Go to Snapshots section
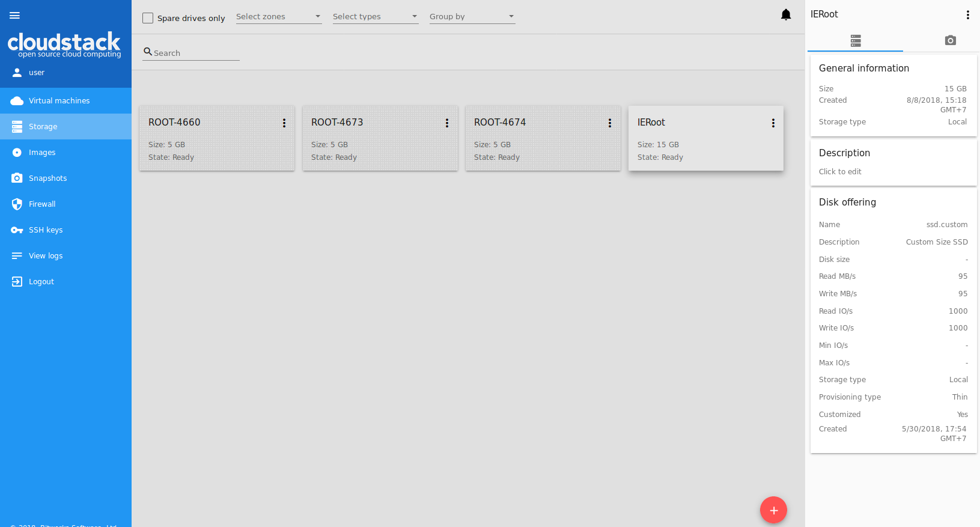Image resolution: width=980 pixels, height=527 pixels. pos(66,178)
